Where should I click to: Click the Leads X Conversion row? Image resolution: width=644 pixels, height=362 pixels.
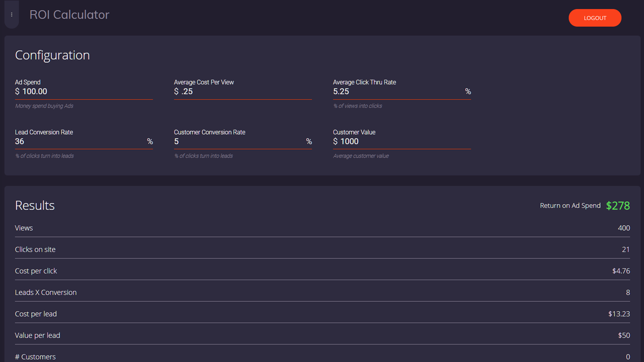click(322, 293)
